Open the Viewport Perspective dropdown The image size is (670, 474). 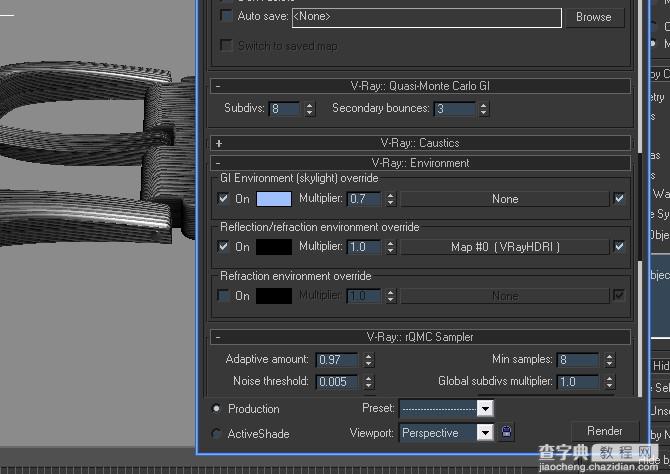coord(485,433)
